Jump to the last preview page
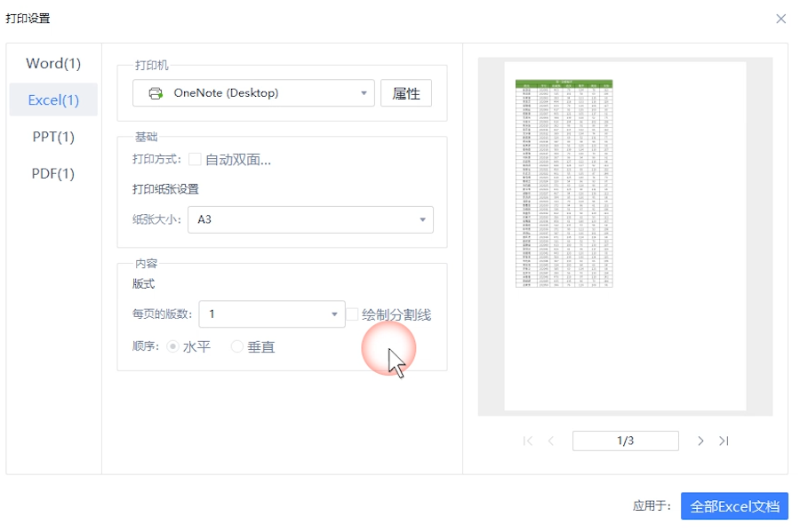This screenshot has height=532, width=800. pos(724,440)
